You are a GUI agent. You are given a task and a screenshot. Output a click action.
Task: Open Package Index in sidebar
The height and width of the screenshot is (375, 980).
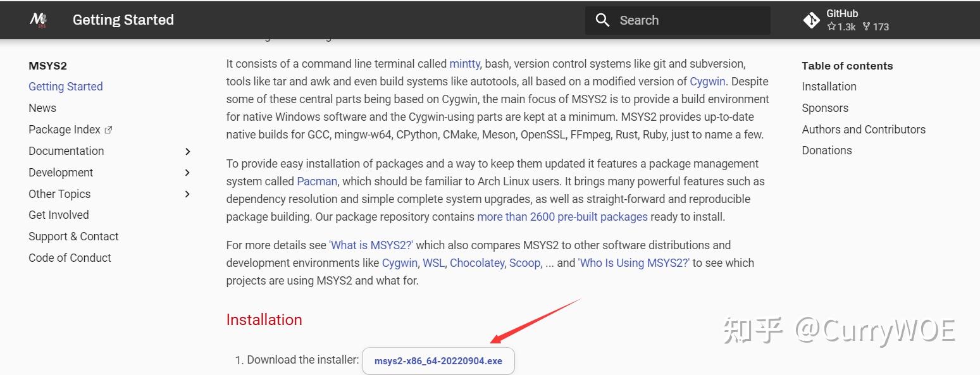[65, 130]
